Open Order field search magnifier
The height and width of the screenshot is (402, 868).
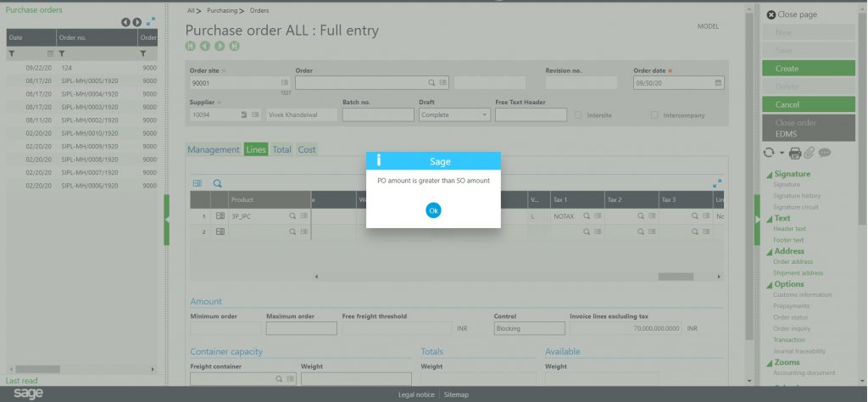[431, 82]
